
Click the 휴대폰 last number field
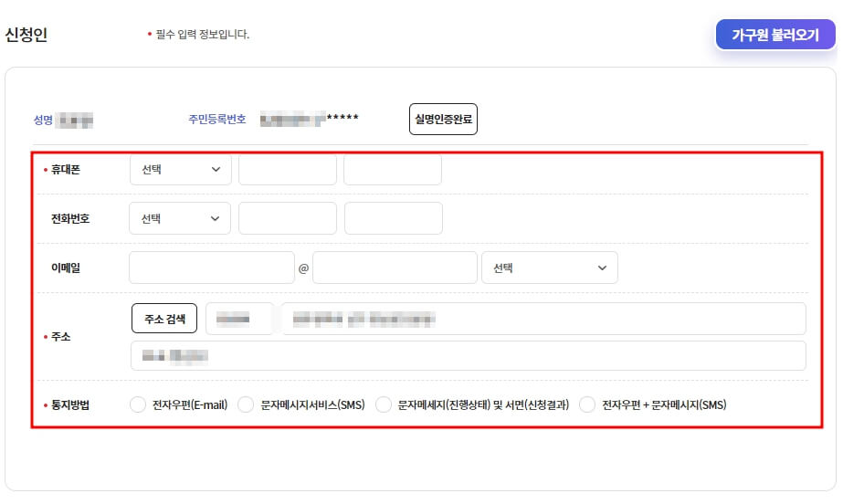coord(393,170)
